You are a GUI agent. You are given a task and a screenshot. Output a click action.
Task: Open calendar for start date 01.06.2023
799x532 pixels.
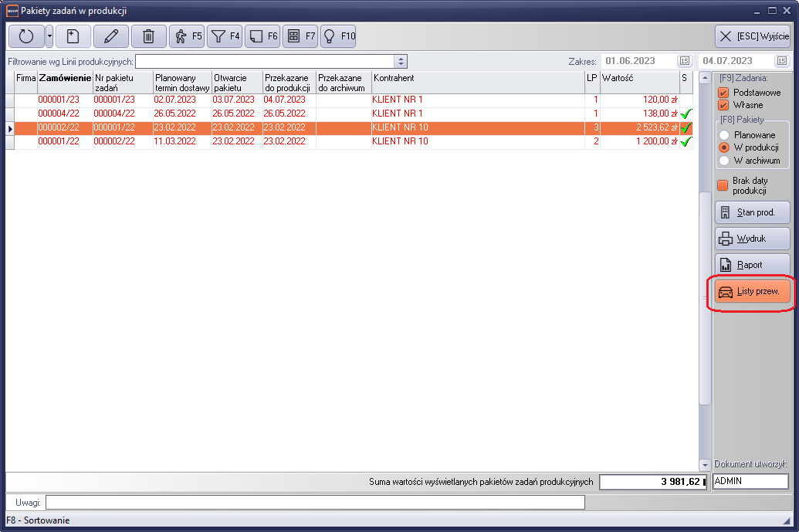685,61
